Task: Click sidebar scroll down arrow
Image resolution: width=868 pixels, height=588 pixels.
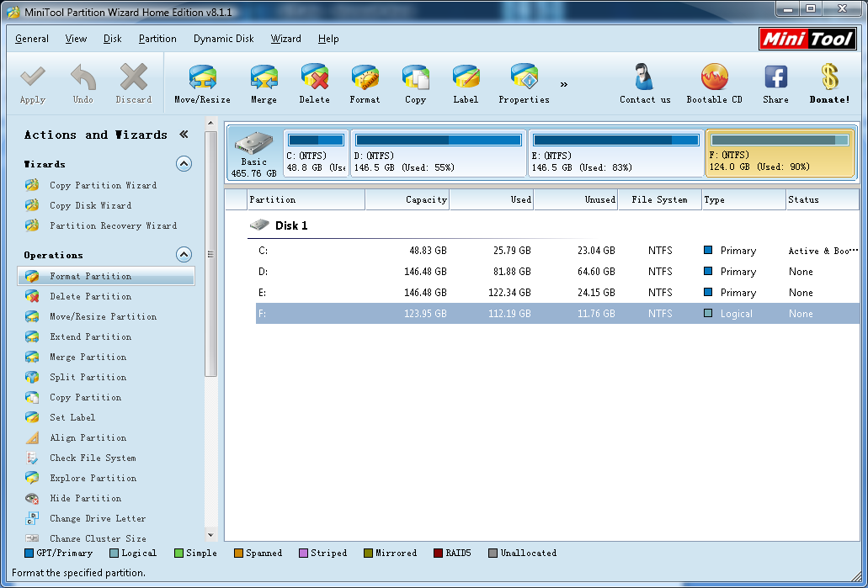Action: [210, 535]
